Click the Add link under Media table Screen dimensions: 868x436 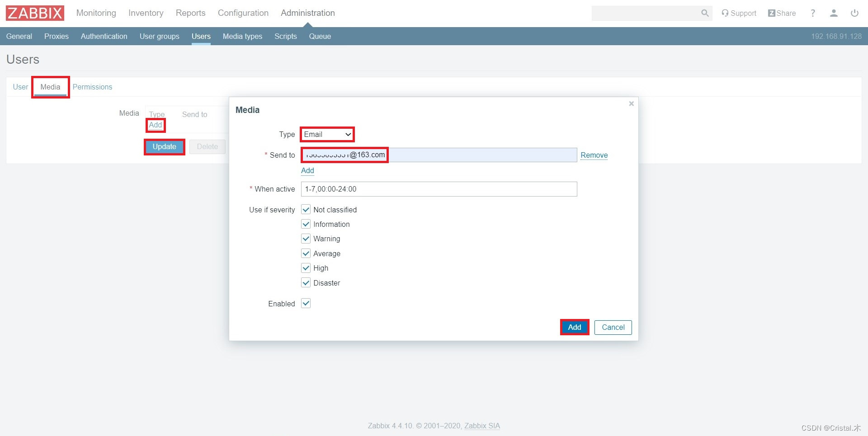[156, 125]
